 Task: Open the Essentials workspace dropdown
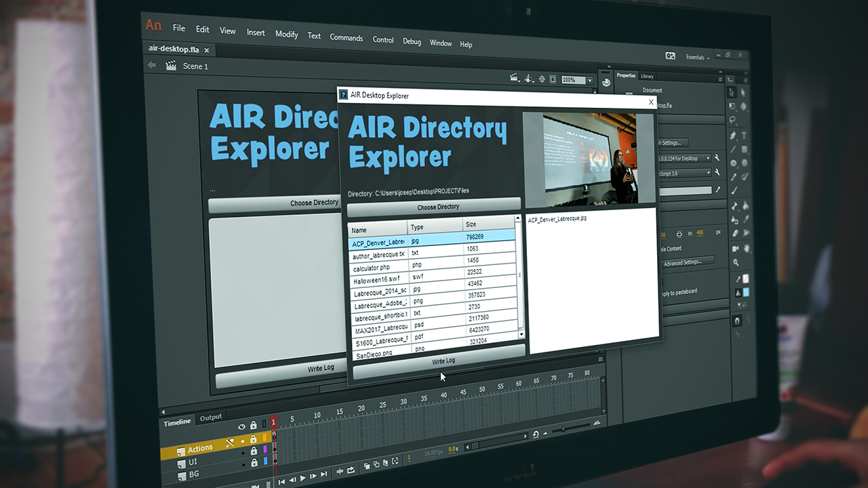pyautogui.click(x=697, y=58)
